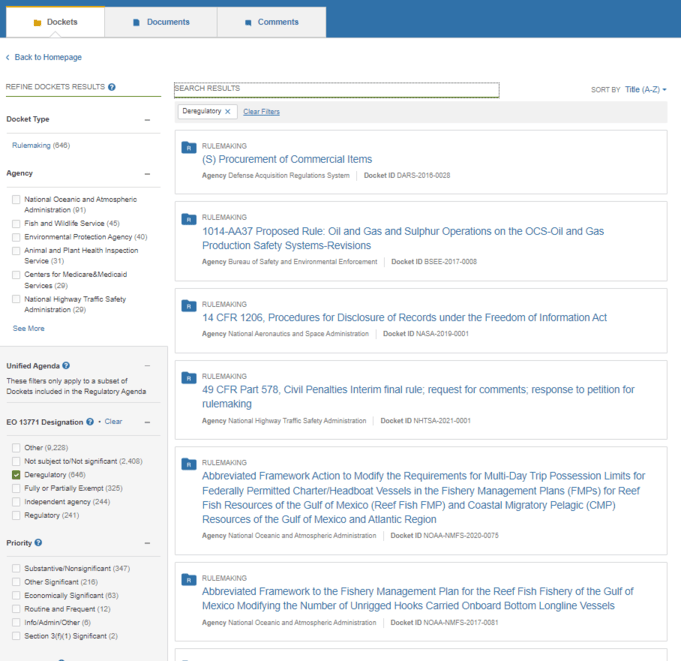This screenshot has height=661, width=681.
Task: Collapse the Agency filter section
Action: 147,174
